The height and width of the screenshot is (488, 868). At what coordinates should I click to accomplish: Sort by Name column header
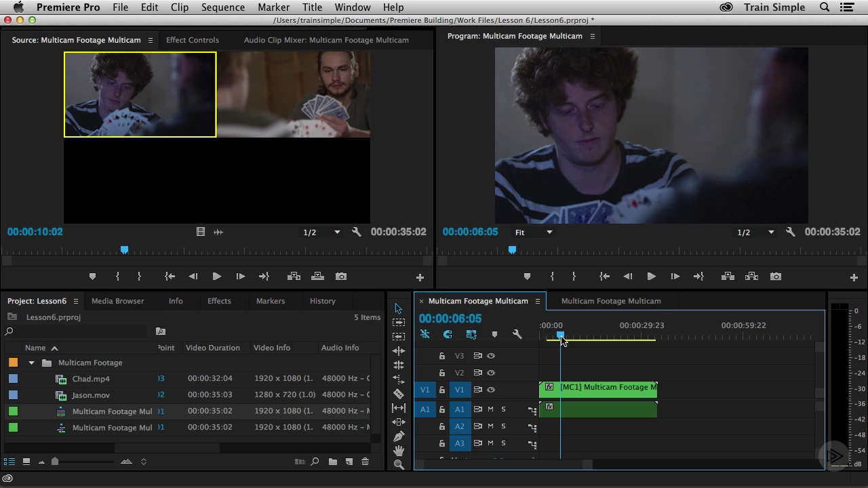(x=35, y=348)
